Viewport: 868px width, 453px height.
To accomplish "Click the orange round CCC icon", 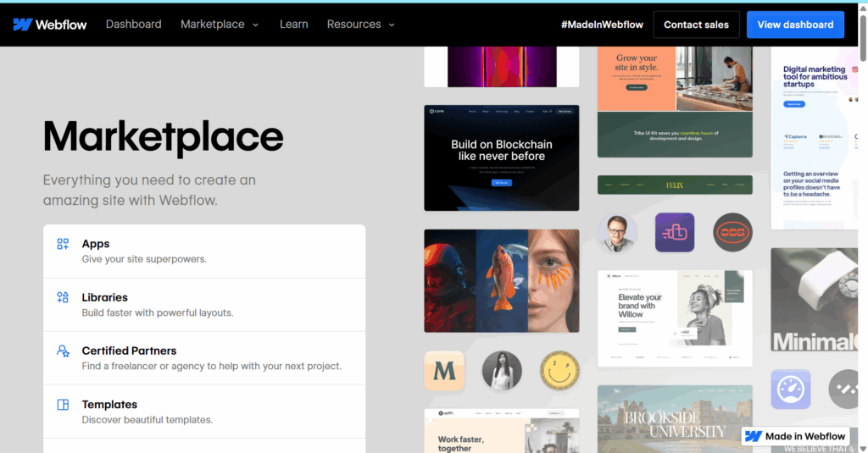I will click(x=732, y=232).
